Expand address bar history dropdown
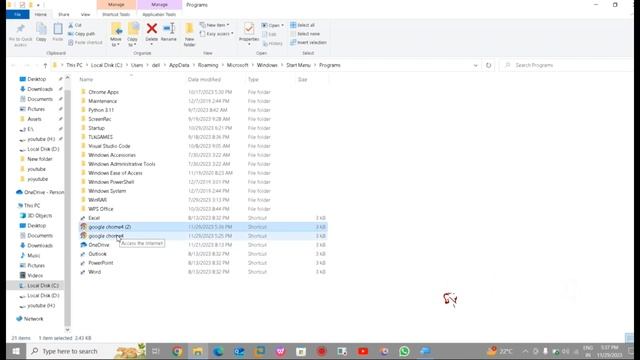This screenshot has width=640, height=360. [475, 65]
